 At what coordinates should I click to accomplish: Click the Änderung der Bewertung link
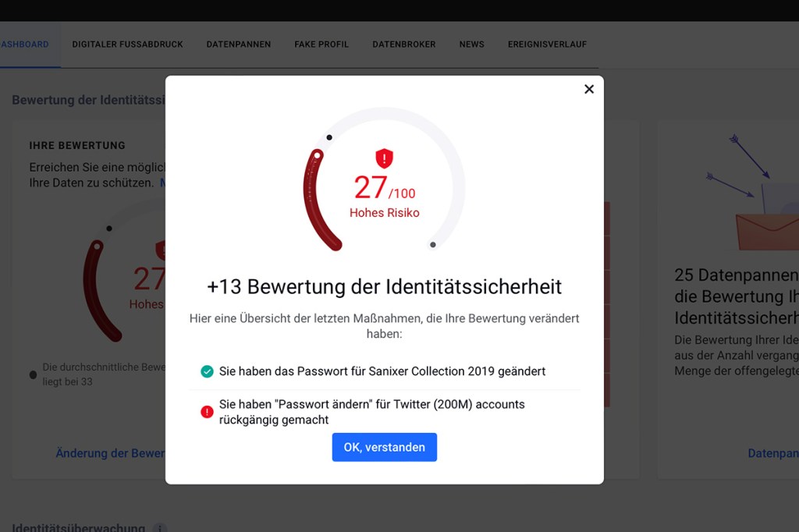[111, 453]
